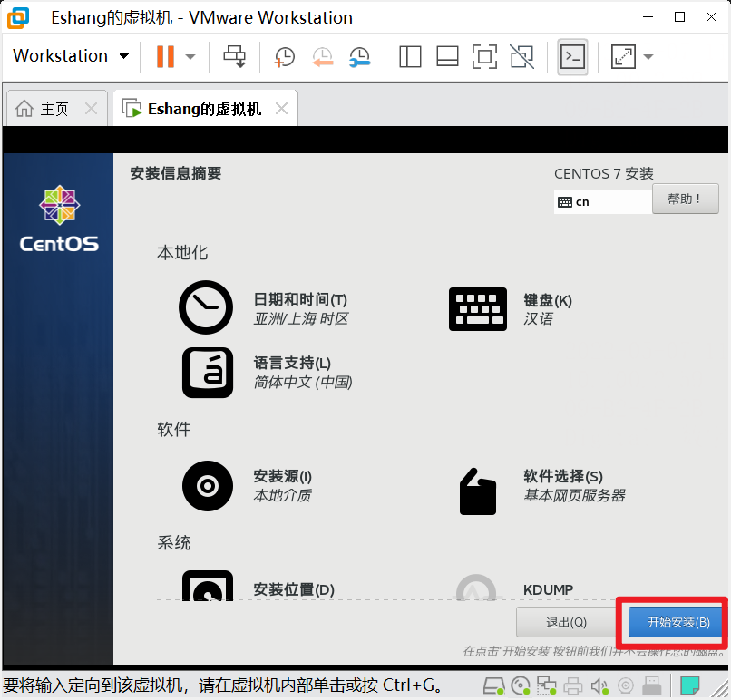Click the cn keyboard layout indicator
This screenshot has width=731, height=700.
tap(602, 202)
